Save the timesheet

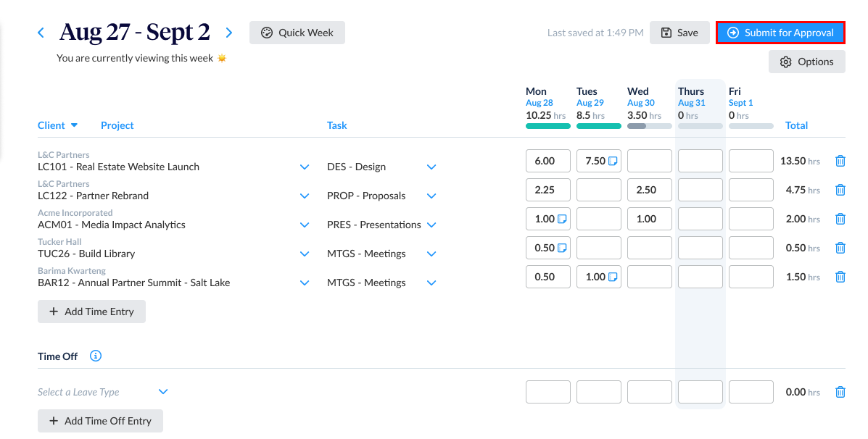679,33
